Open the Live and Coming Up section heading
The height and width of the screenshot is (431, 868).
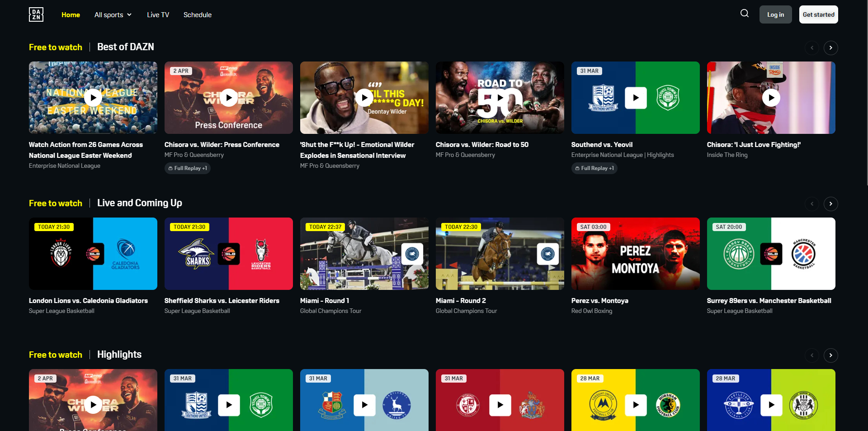140,203
